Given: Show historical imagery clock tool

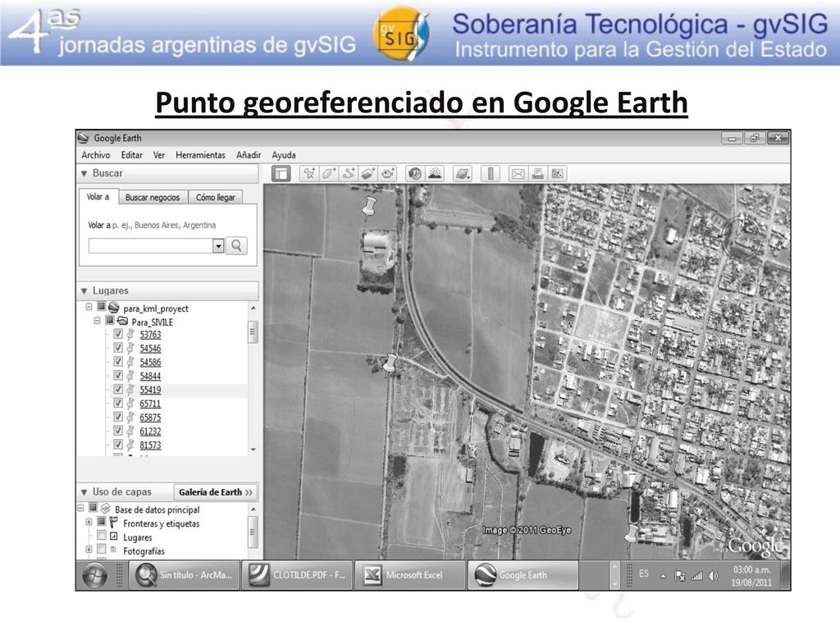Looking at the screenshot, I should (x=414, y=174).
